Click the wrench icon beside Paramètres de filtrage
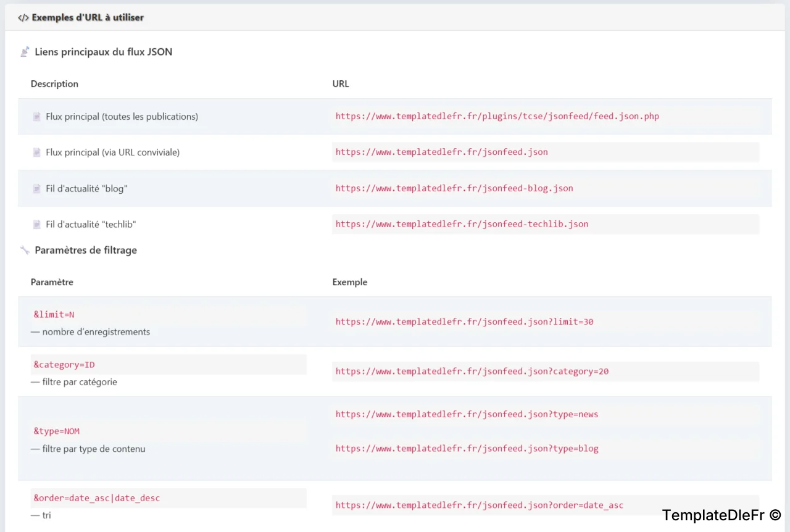Screen dimensions: 790x532 pos(25,250)
